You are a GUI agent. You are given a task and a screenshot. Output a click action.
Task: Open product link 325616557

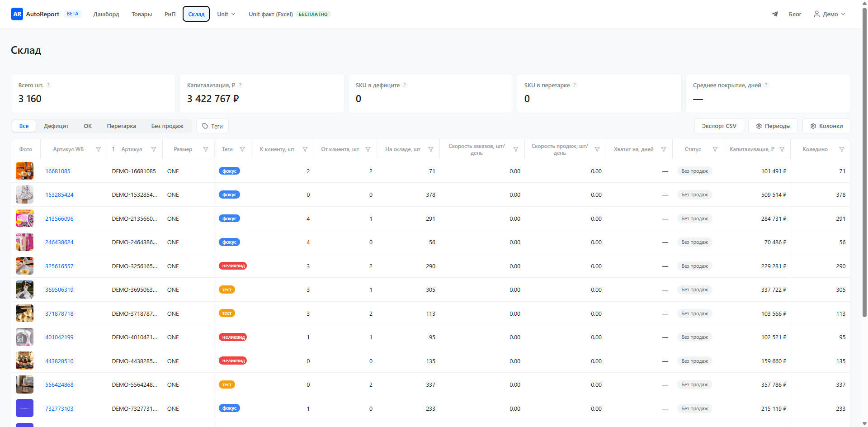point(59,266)
